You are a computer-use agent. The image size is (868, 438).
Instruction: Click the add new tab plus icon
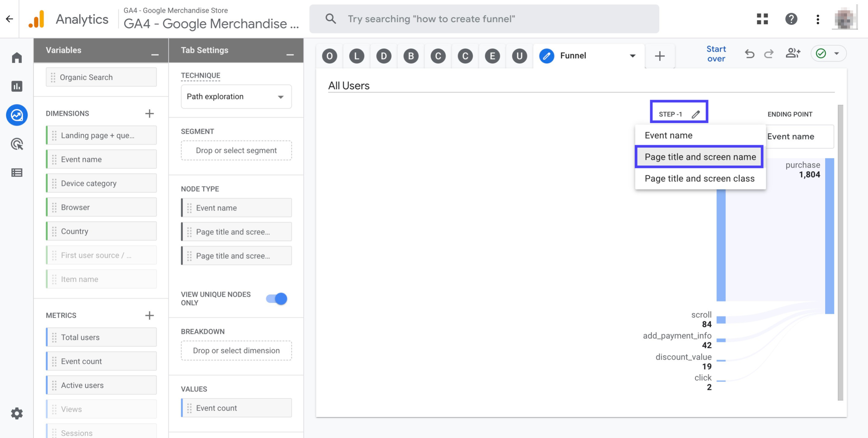pyautogui.click(x=660, y=55)
